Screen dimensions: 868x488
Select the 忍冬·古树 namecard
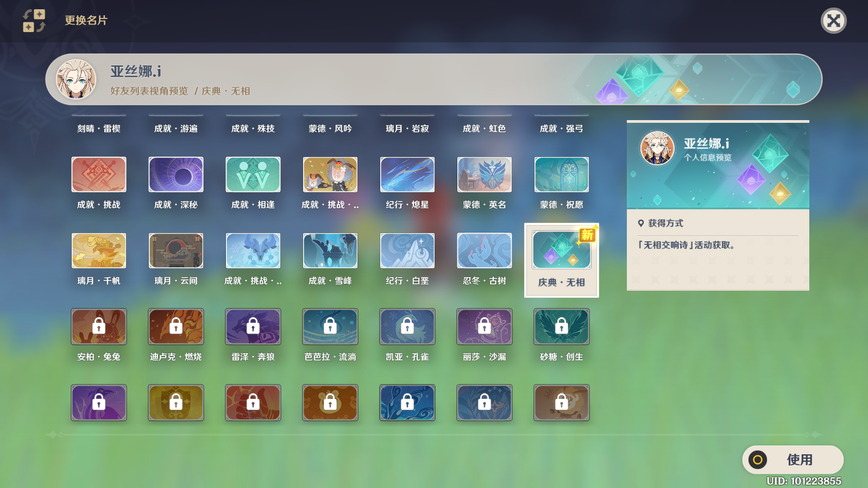pyautogui.click(x=485, y=251)
